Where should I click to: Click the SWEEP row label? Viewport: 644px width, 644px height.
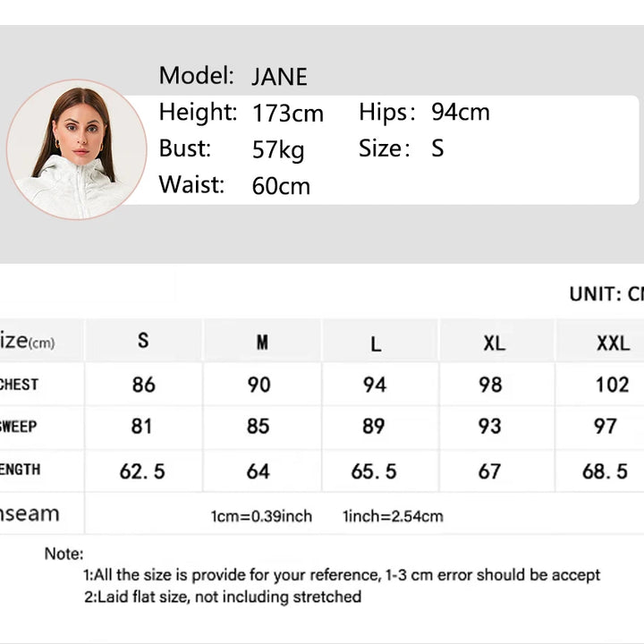coord(19,427)
